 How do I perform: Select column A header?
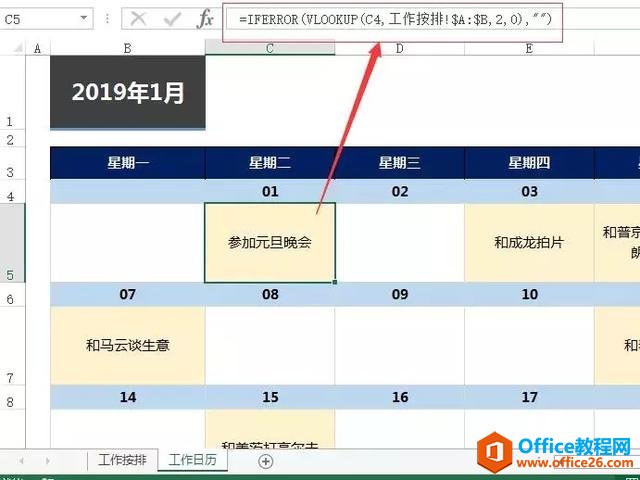coord(38,49)
